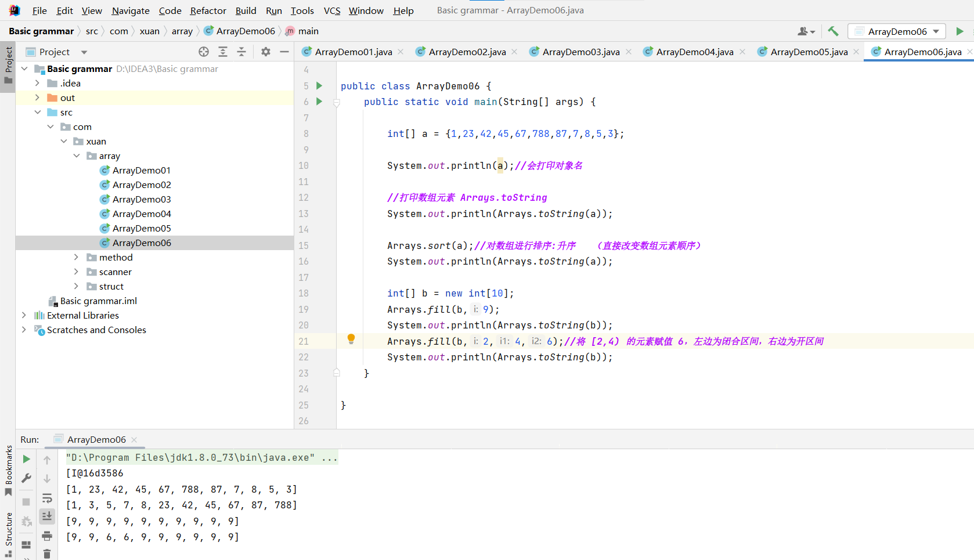Click the layout icon in Run panel left toolbar

pyautogui.click(x=26, y=545)
